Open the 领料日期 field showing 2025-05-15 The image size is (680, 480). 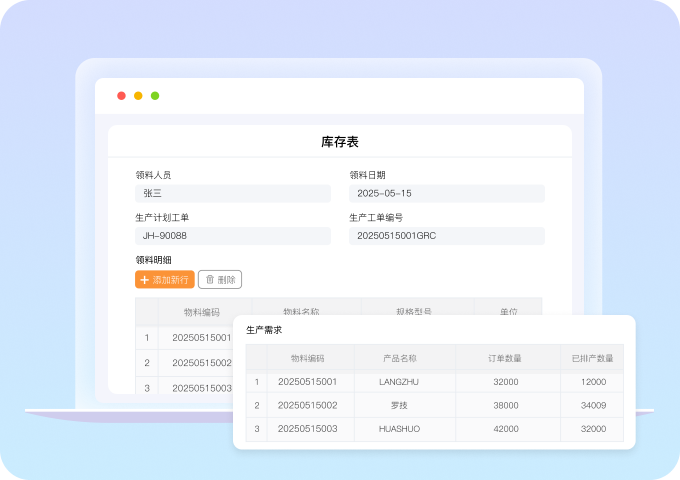[446, 194]
